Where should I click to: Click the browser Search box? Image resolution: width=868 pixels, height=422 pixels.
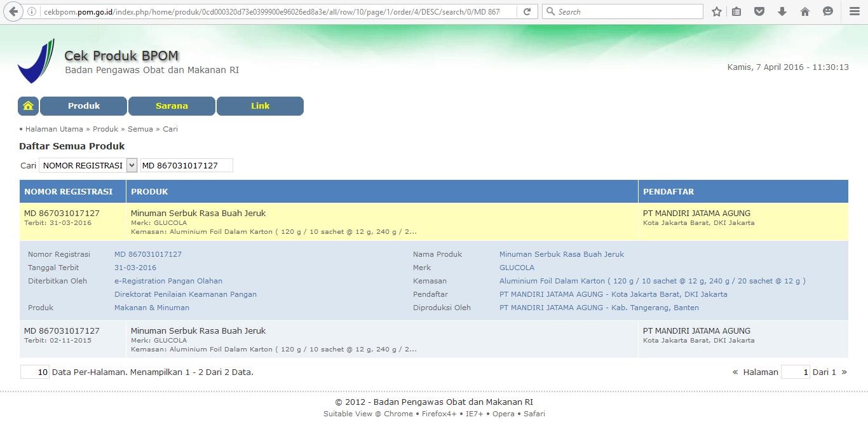(623, 11)
